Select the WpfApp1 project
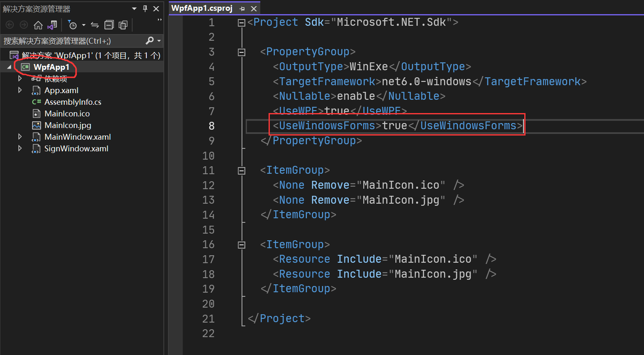644x355 pixels. [x=52, y=67]
